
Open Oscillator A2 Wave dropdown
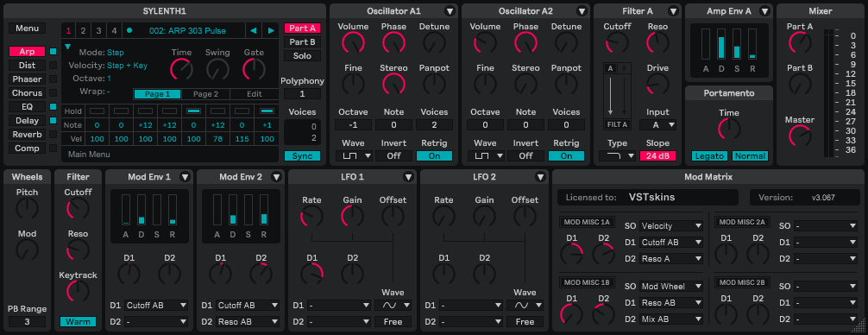coord(486,156)
